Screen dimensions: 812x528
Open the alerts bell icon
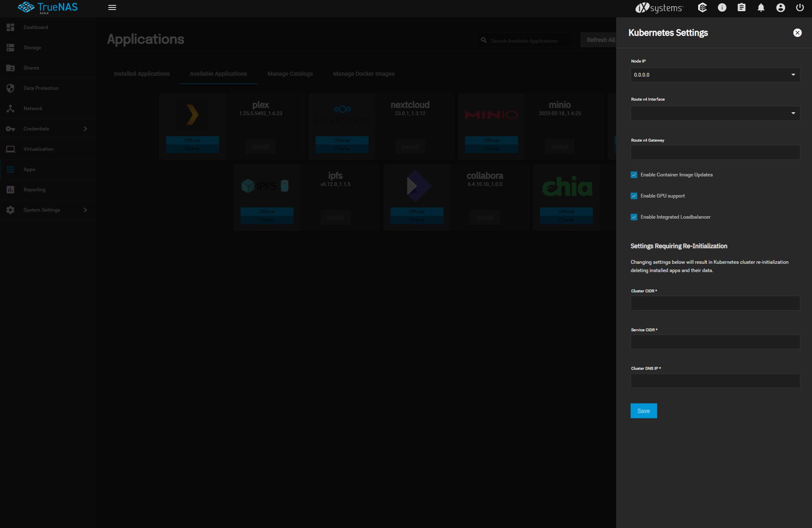(761, 7)
